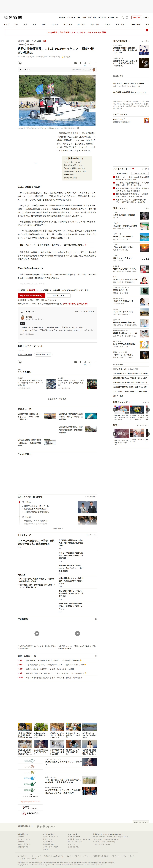
Task: Open the 国際 navigation menu item
Action: 44,24
